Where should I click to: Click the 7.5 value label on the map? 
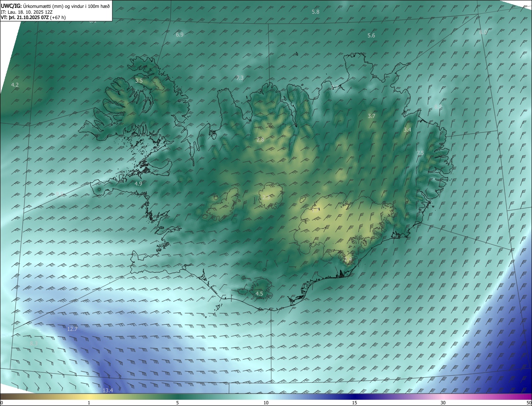(x=420, y=153)
